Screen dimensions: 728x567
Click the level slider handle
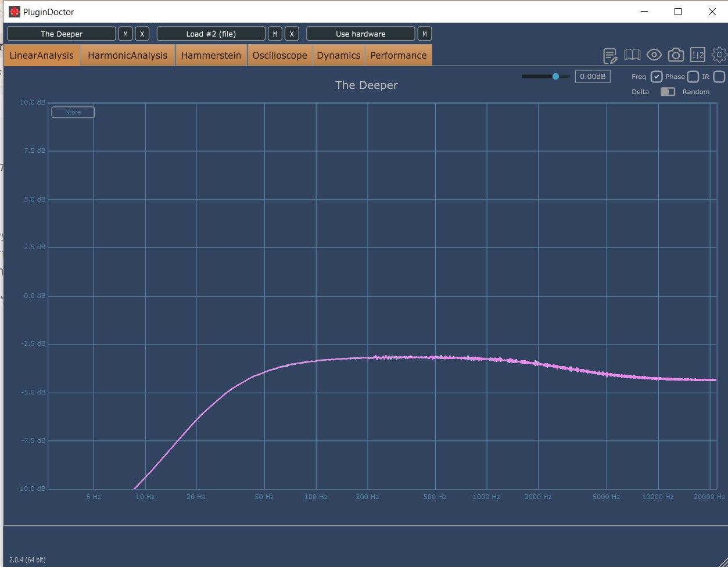pos(555,76)
